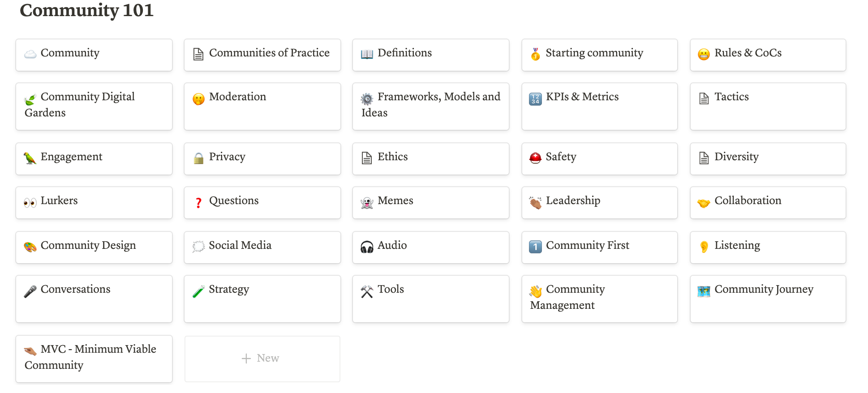The height and width of the screenshot is (393, 868).
Task: Click the padlock icon on the Privacy card
Action: click(x=198, y=158)
